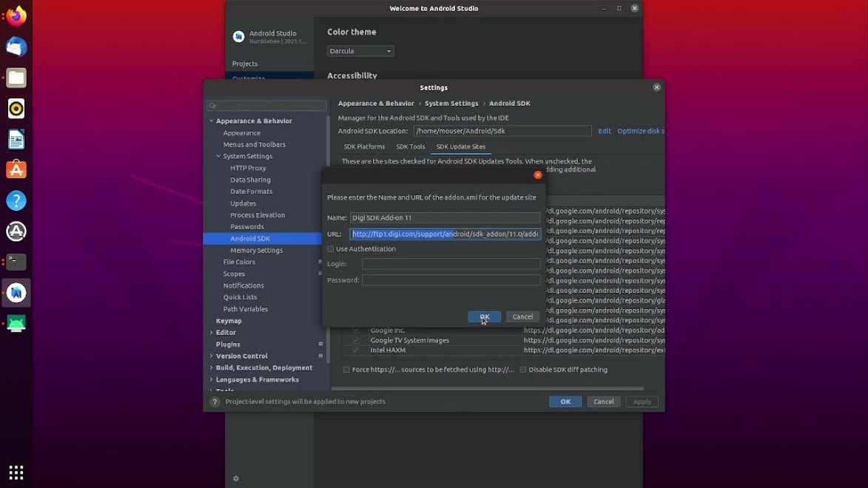The width and height of the screenshot is (868, 488).
Task: Open the Android emulator icon in dock
Action: [x=16, y=324]
